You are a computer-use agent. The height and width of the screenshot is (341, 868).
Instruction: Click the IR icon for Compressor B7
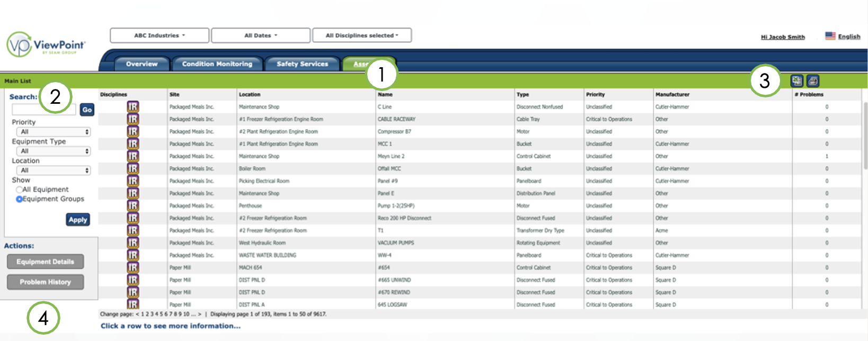[132, 131]
